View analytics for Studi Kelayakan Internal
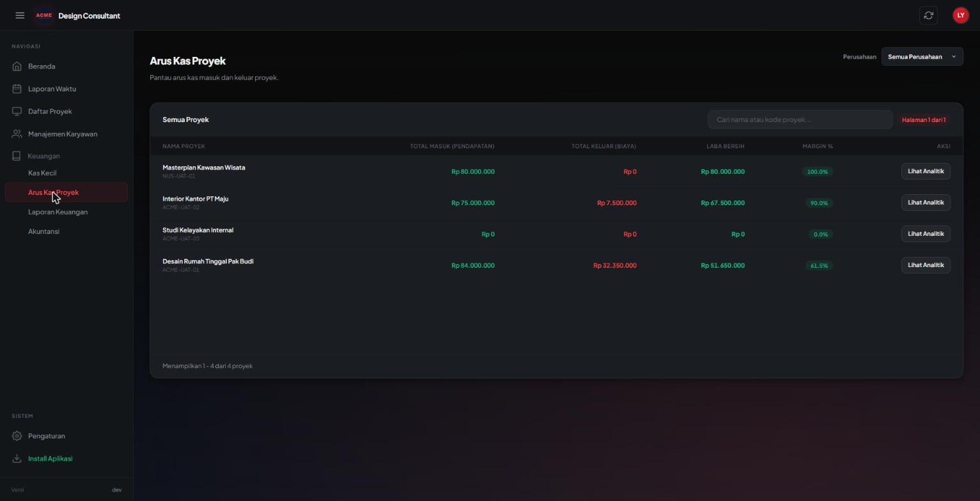Image resolution: width=980 pixels, height=501 pixels. coord(926,234)
